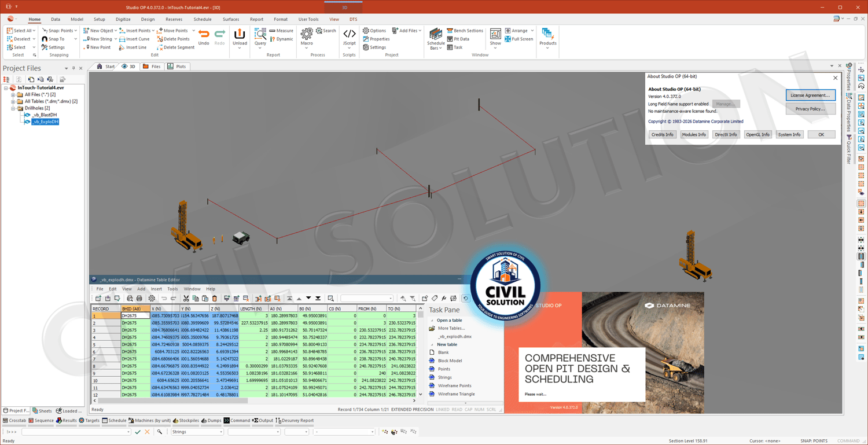The width and height of the screenshot is (868, 445).
Task: Click the License Agreement button
Action: [x=810, y=95]
